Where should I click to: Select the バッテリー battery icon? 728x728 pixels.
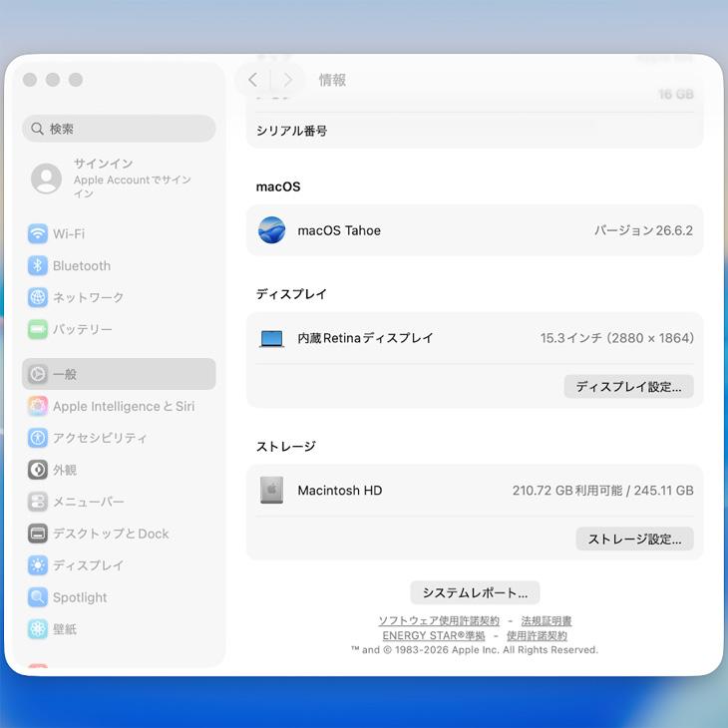(x=38, y=329)
